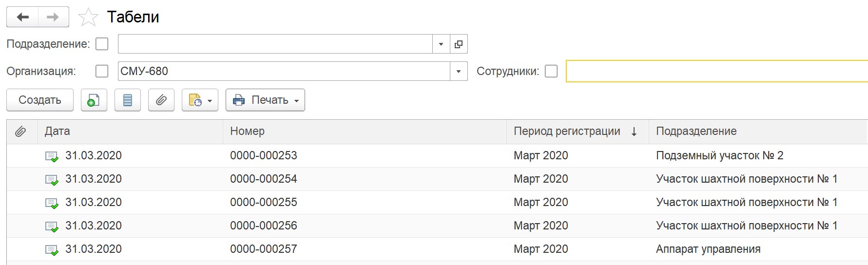Go back with the left arrow button

(22, 17)
